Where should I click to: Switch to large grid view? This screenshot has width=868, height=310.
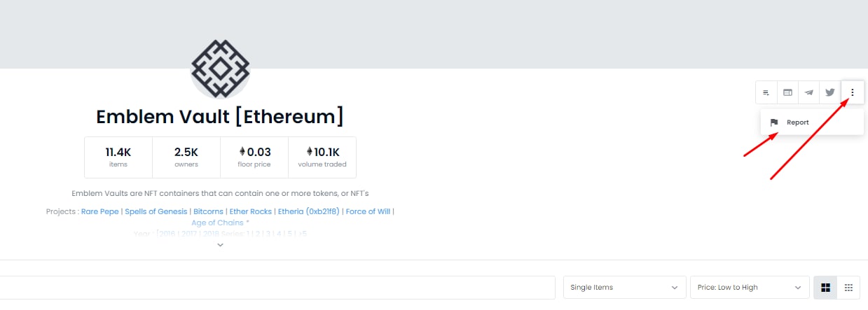coord(825,288)
